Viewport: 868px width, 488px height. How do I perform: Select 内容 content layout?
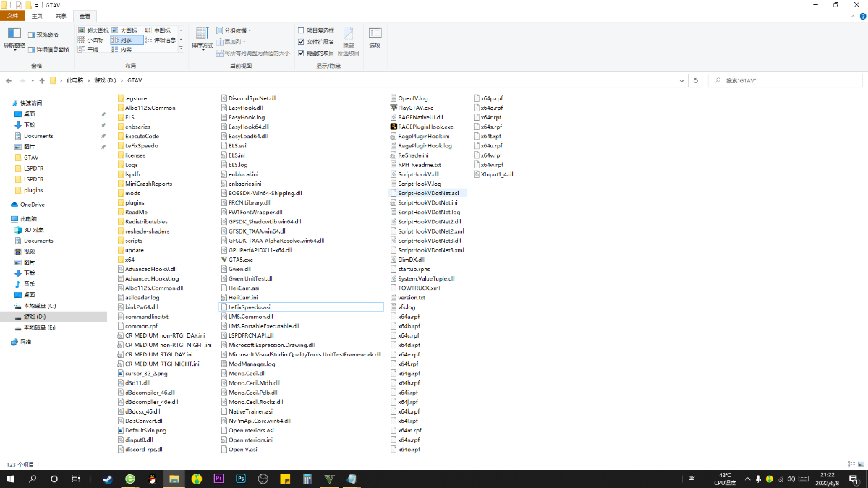122,49
